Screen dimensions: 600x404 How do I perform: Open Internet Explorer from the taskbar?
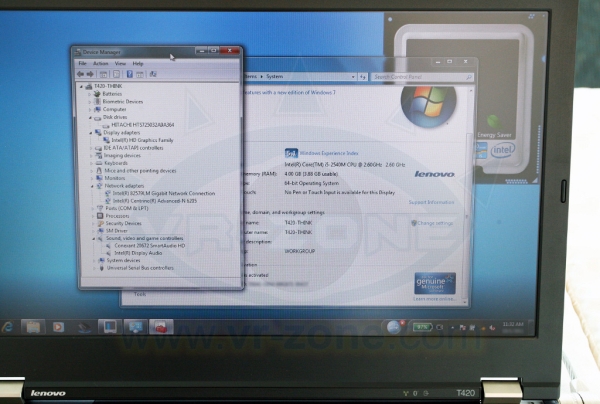click(x=8, y=327)
